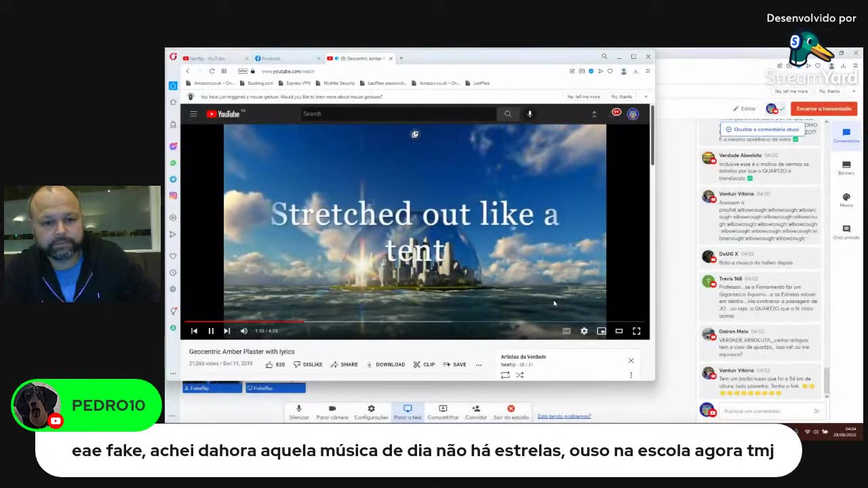Open history clock in the Opera sidebar
Screen dimensions: 868x488
pyautogui.click(x=173, y=272)
